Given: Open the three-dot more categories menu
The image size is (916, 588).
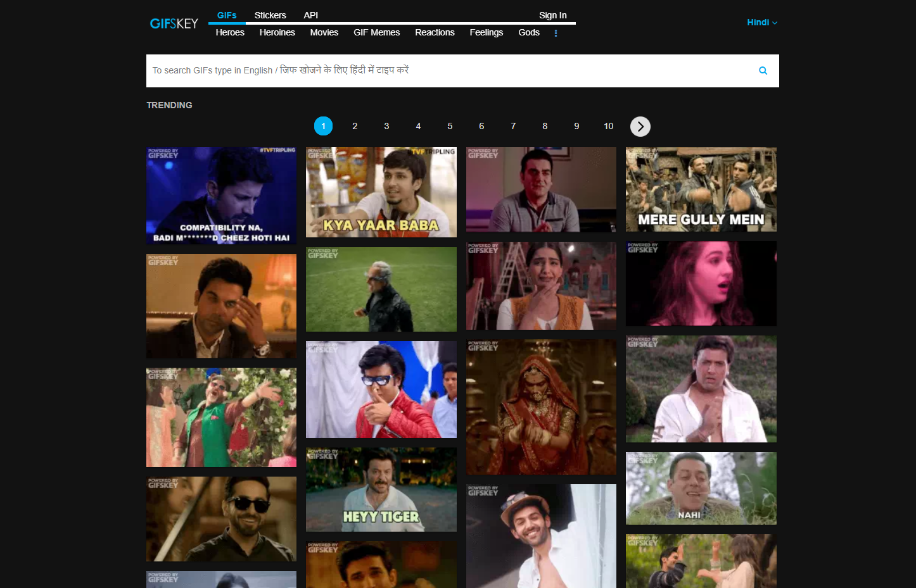Looking at the screenshot, I should (x=556, y=33).
